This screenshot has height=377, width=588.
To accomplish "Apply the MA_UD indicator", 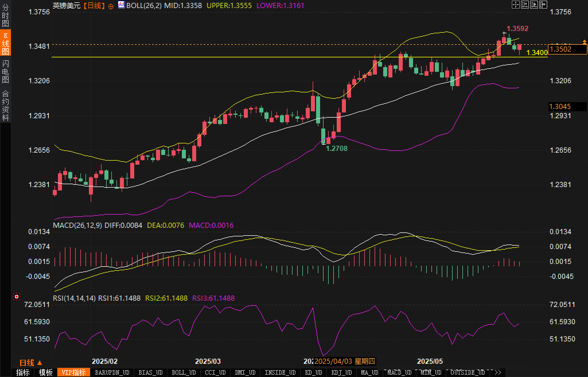I will click(369, 372).
